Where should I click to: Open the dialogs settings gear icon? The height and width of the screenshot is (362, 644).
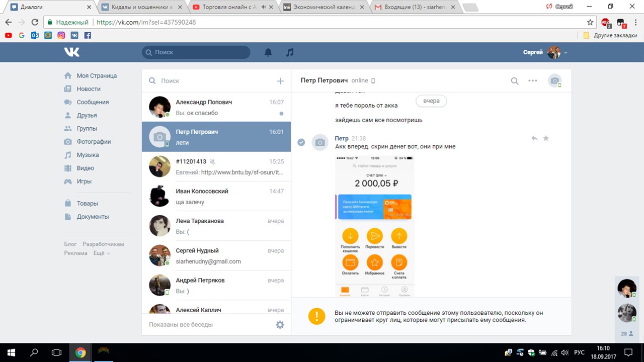click(x=280, y=325)
